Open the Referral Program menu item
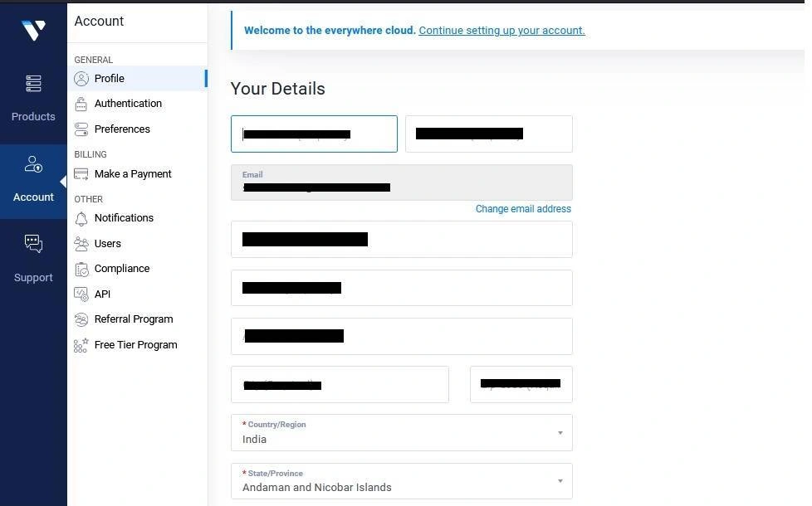The width and height of the screenshot is (812, 506). tap(134, 319)
